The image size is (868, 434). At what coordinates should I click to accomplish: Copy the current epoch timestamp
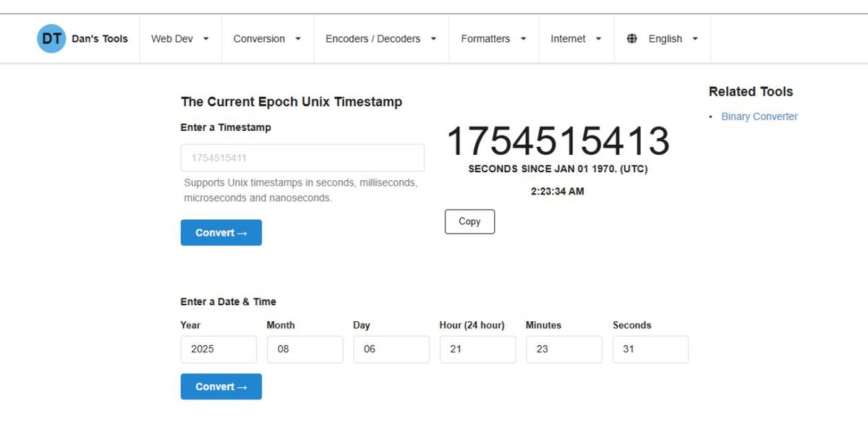tap(469, 221)
